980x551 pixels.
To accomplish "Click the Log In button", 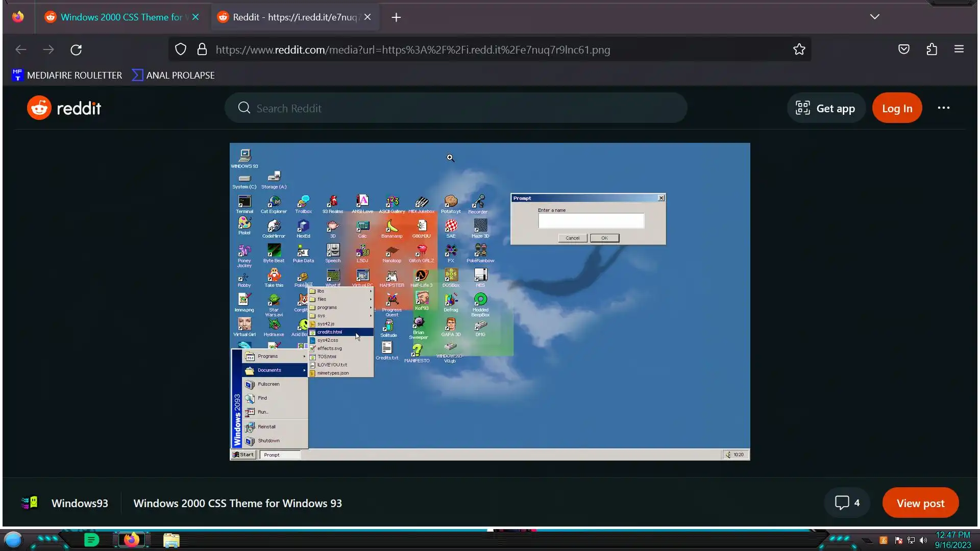I will (x=897, y=108).
